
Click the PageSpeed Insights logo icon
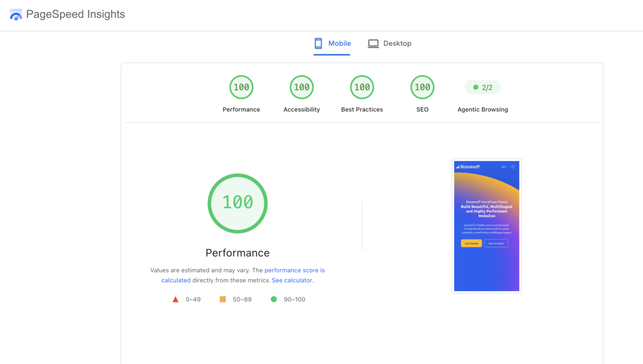coord(16,14)
